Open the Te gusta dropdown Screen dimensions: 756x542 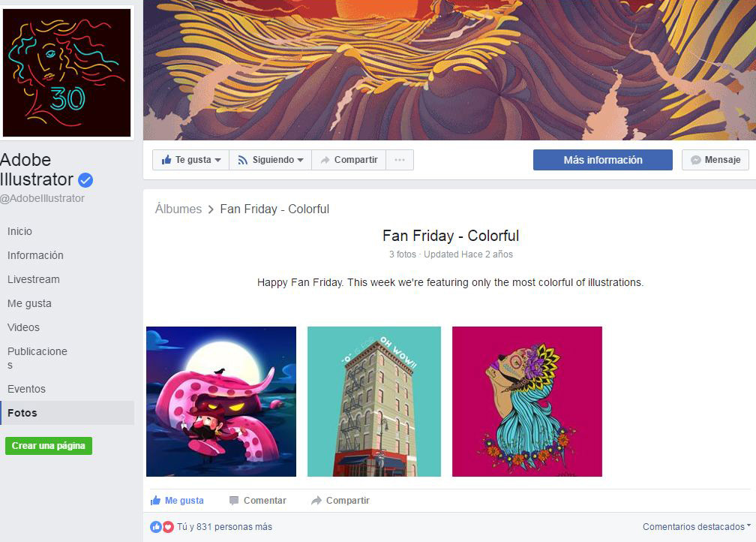(x=191, y=160)
